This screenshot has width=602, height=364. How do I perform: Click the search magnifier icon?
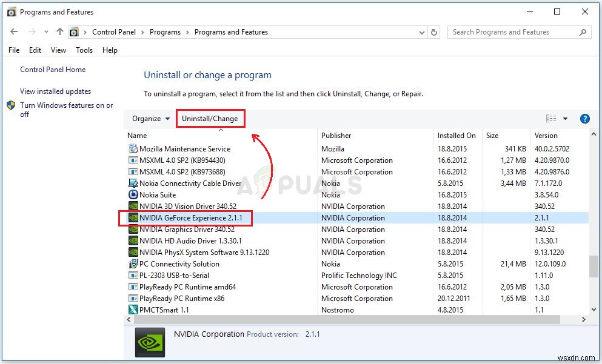[583, 31]
